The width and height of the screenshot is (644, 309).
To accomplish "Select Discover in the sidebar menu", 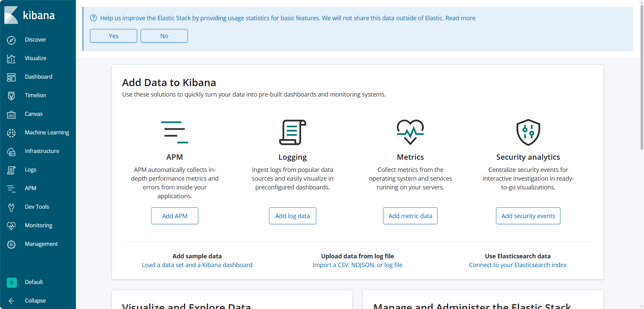I will click(x=35, y=40).
